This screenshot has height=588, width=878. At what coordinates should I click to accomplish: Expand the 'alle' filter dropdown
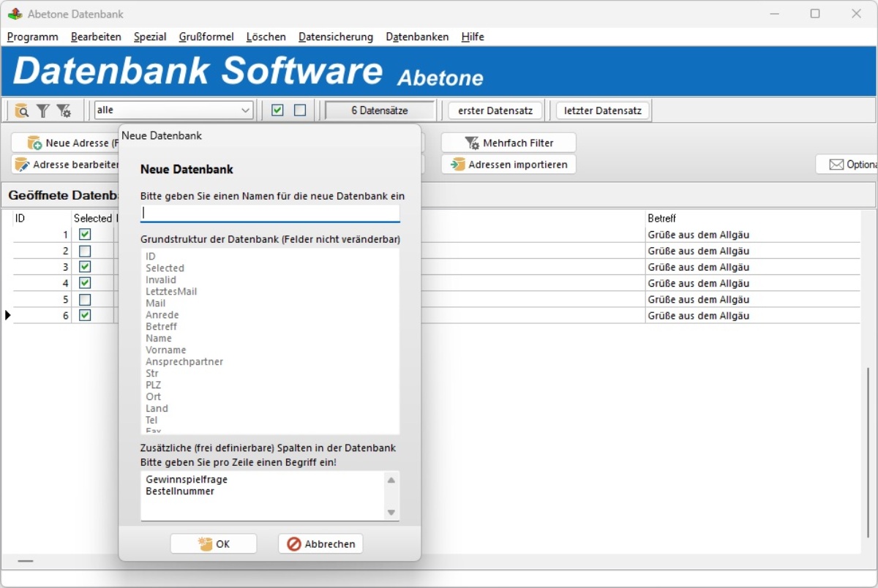click(245, 110)
